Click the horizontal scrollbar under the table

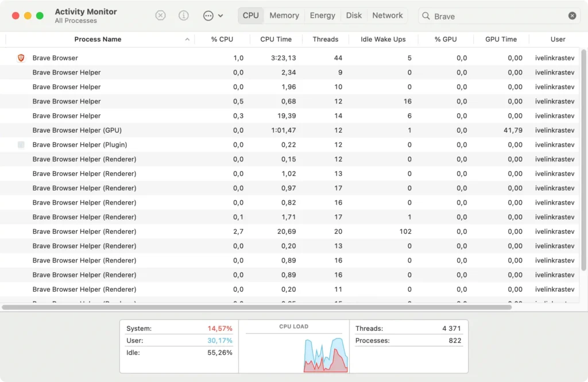[257, 307]
